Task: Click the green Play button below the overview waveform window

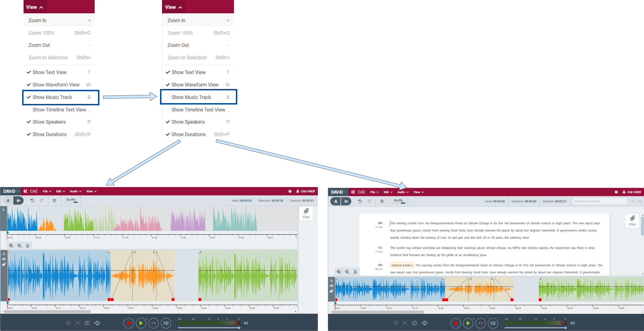Action: pos(141,323)
